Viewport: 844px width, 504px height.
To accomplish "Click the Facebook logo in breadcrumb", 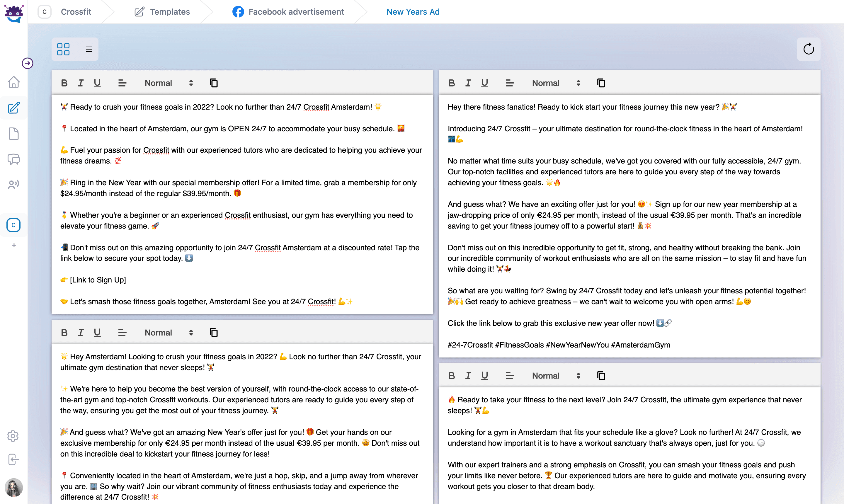I will [238, 11].
